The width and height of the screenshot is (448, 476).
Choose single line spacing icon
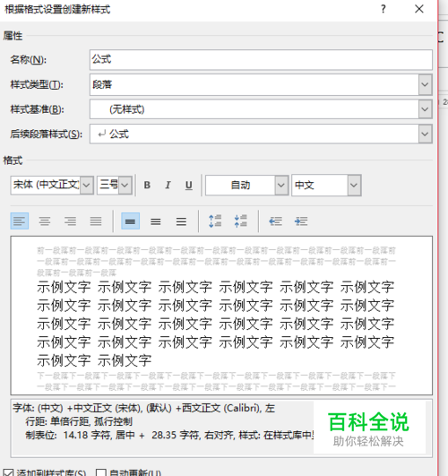130,221
